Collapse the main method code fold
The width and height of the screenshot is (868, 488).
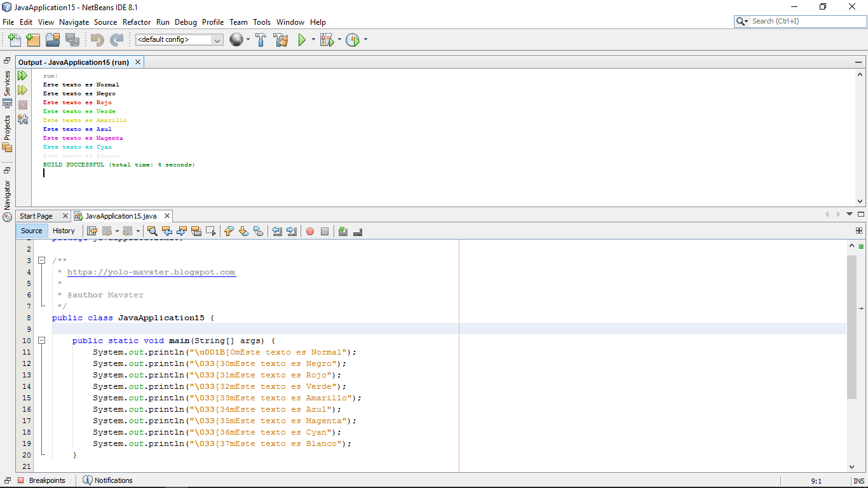tap(42, 341)
